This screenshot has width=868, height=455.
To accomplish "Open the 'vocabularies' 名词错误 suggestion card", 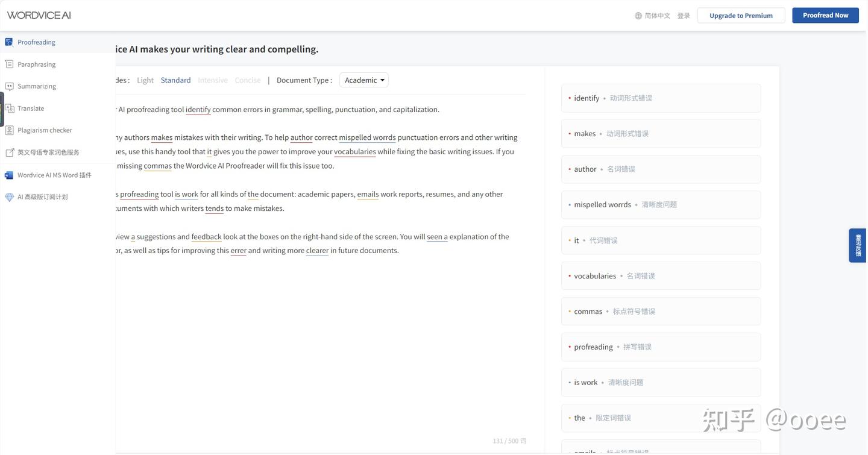I will click(661, 276).
